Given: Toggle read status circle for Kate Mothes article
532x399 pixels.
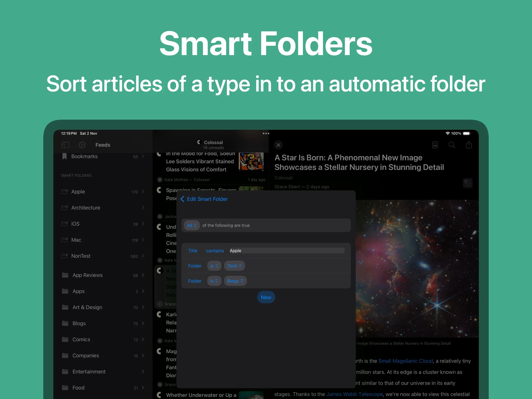Looking at the screenshot, I should click(x=160, y=180).
